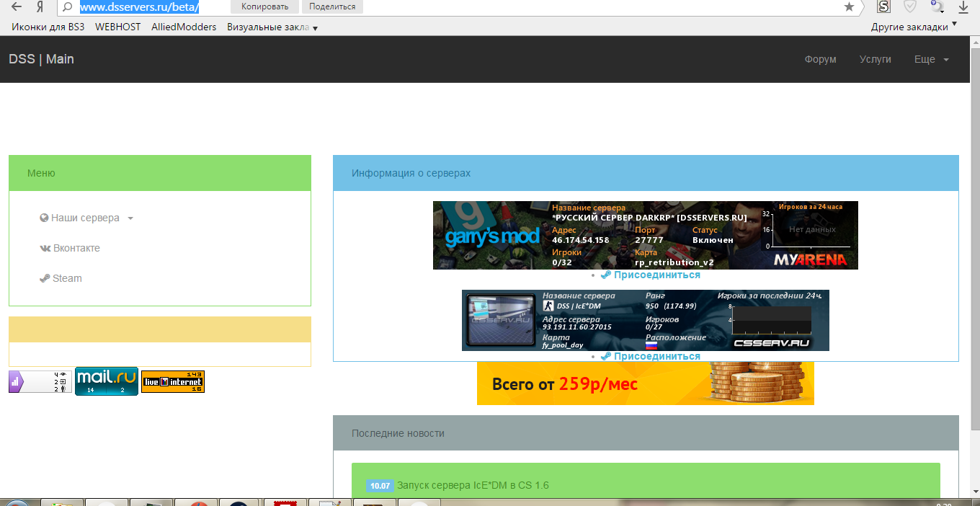Click the 10.07 date badge on the news
980x506 pixels.
pyautogui.click(x=380, y=486)
